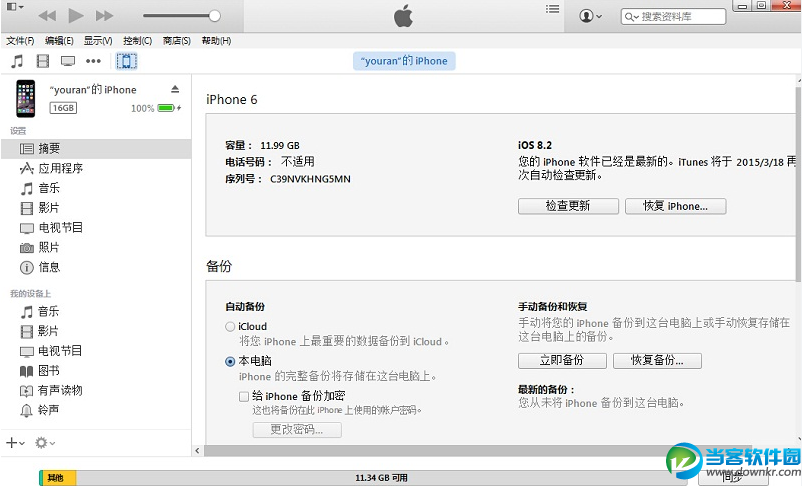Click the 恢复备份... button
The image size is (802, 486).
[657, 360]
